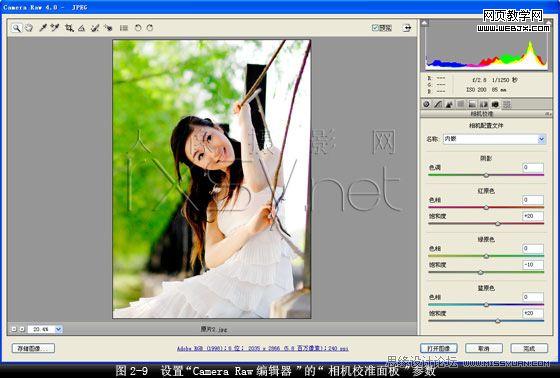Click the Green Primary saturation -10 field
Viewport: 560px width, 378px height.
533,265
